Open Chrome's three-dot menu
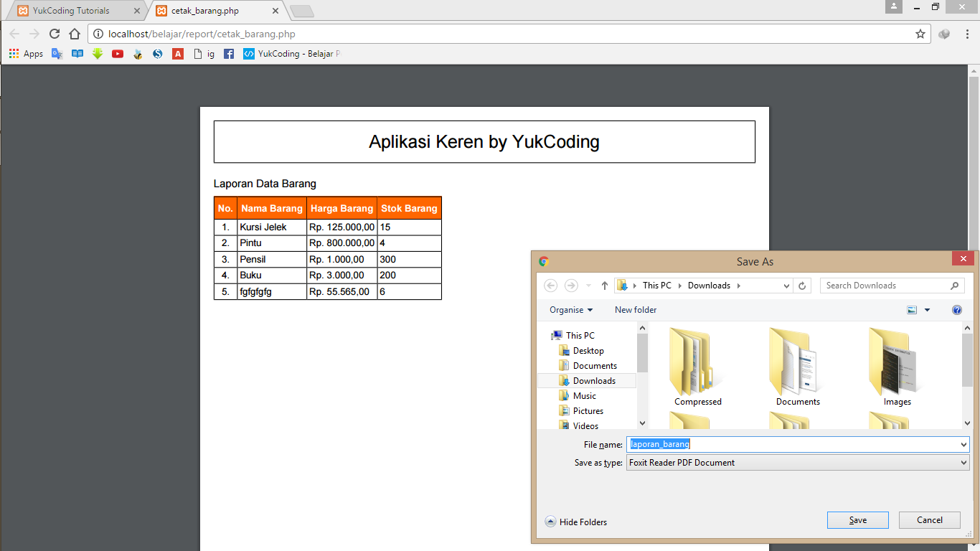Viewport: 980px width, 551px height. (965, 33)
